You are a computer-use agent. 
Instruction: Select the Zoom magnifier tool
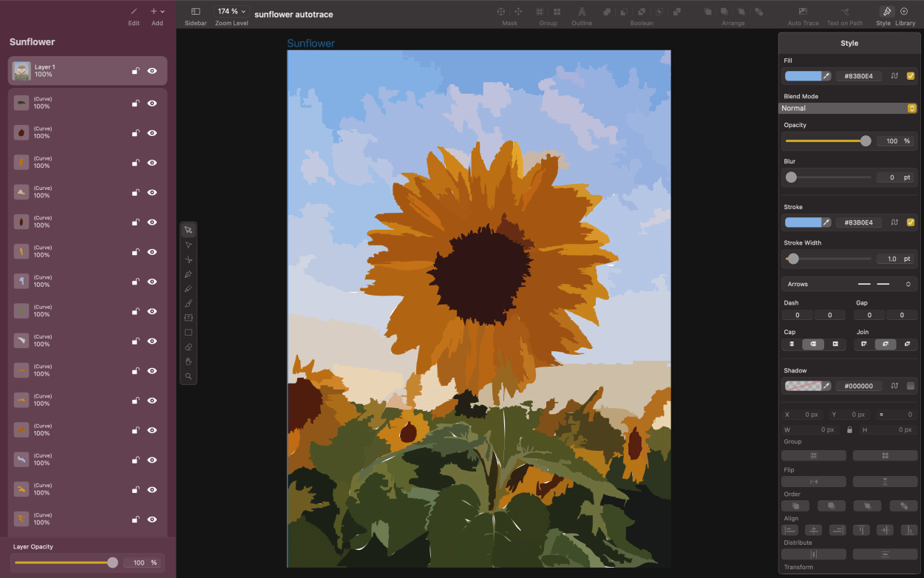(188, 376)
